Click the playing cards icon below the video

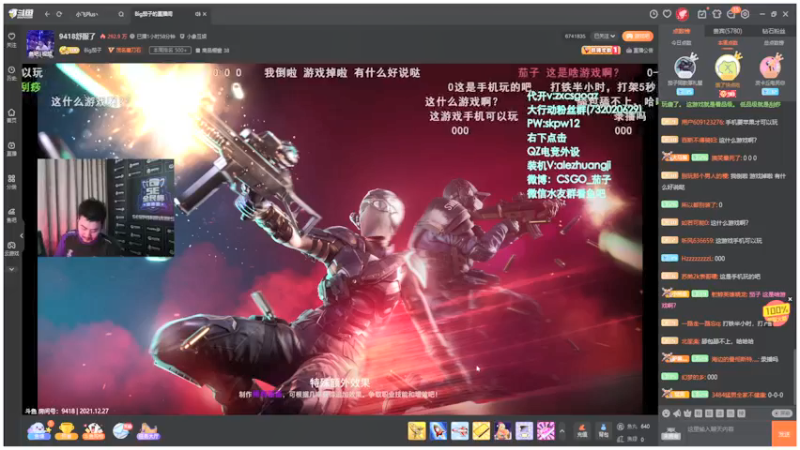[93, 432]
